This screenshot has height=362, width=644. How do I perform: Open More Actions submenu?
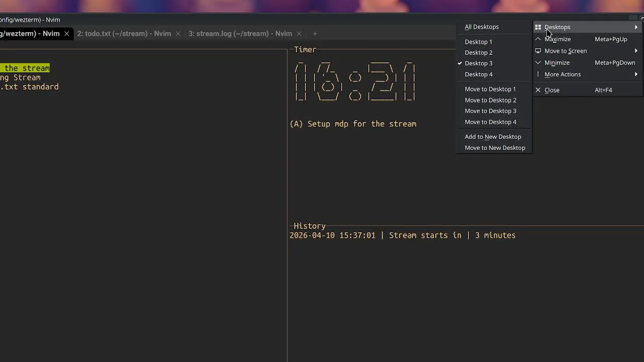[588, 74]
